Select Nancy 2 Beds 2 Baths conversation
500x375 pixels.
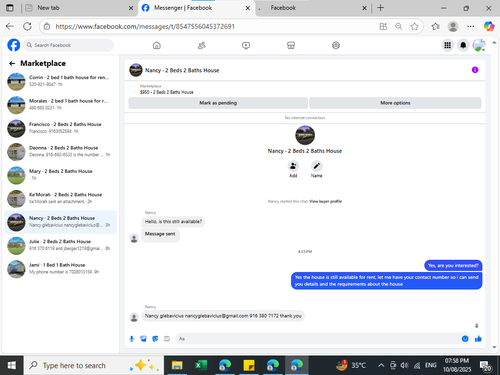[x=61, y=222]
